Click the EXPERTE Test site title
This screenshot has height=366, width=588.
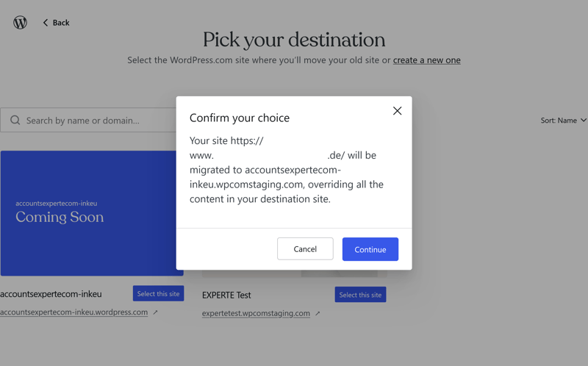click(x=226, y=295)
